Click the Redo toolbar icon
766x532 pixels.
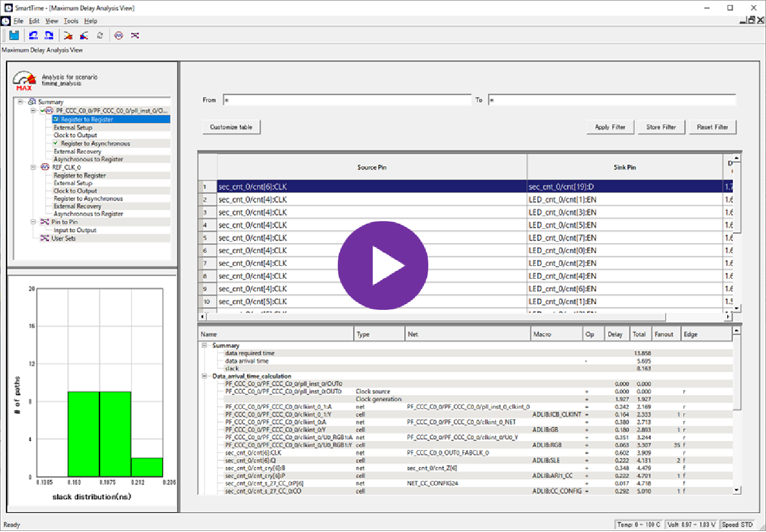[x=49, y=36]
